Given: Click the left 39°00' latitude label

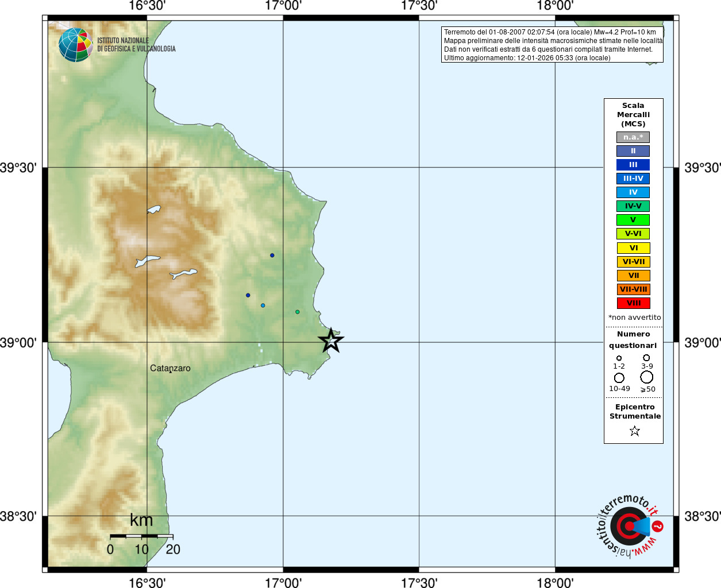Looking at the screenshot, I should pos(18,343).
